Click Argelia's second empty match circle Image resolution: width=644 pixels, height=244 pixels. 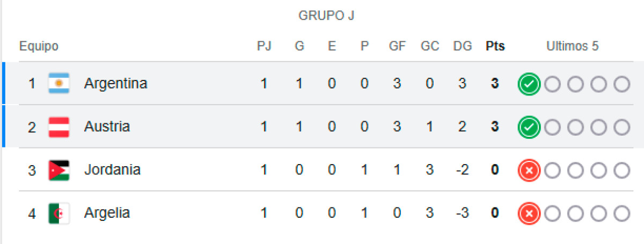click(575, 213)
